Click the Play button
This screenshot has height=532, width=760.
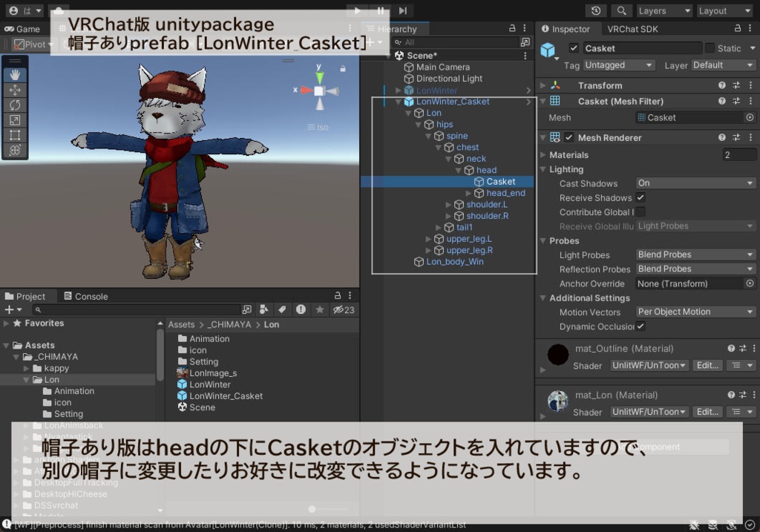pyautogui.click(x=357, y=10)
